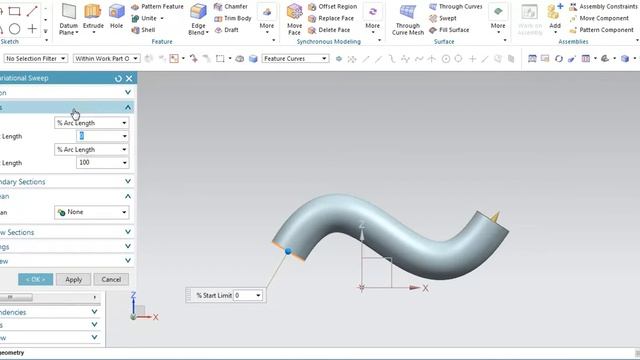The width and height of the screenshot is (640, 360).
Task: Click the Fit view icon in view toolbar
Action: point(532,59)
